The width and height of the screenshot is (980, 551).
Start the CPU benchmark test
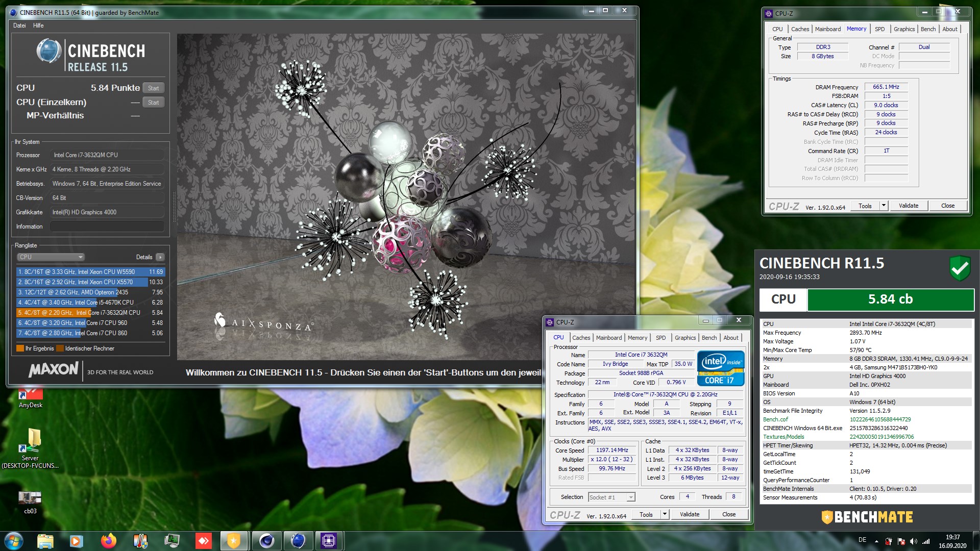153,88
